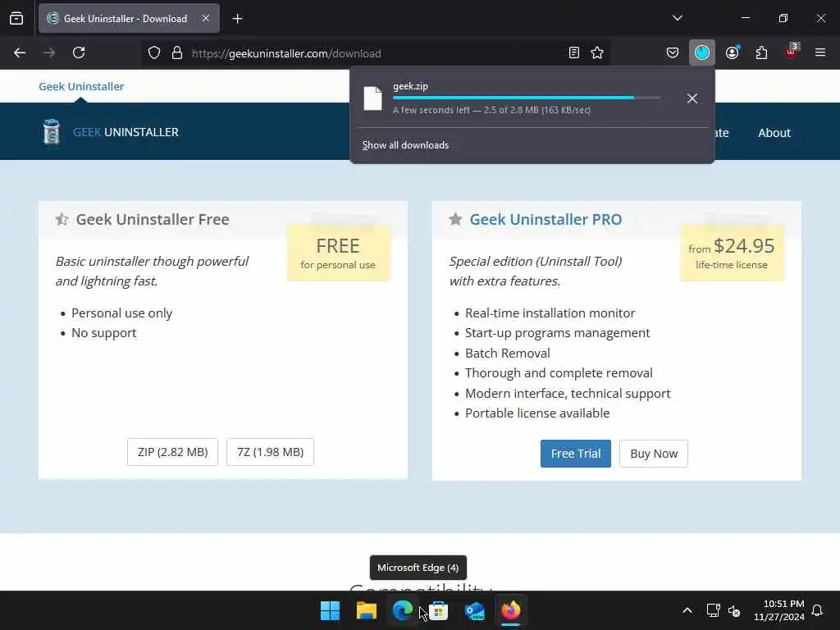
Task: Bookmark this page with star icon
Action: [x=597, y=52]
